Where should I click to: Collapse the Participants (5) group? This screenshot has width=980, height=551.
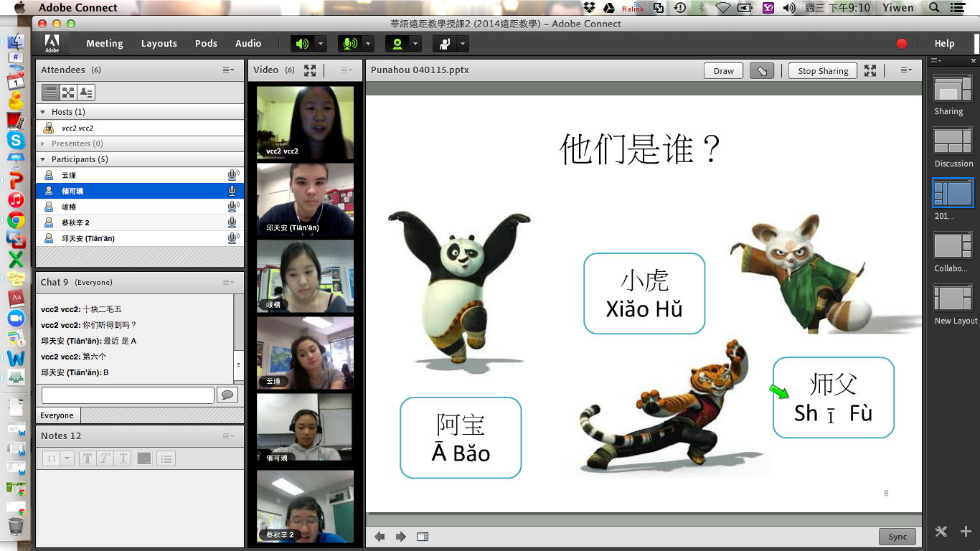click(44, 159)
